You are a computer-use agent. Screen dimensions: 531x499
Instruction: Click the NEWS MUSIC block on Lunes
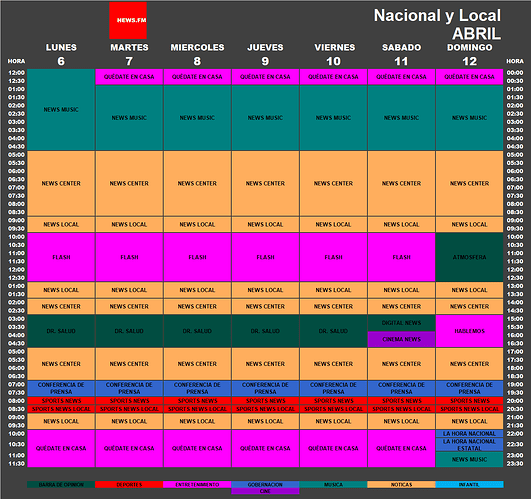[61, 110]
